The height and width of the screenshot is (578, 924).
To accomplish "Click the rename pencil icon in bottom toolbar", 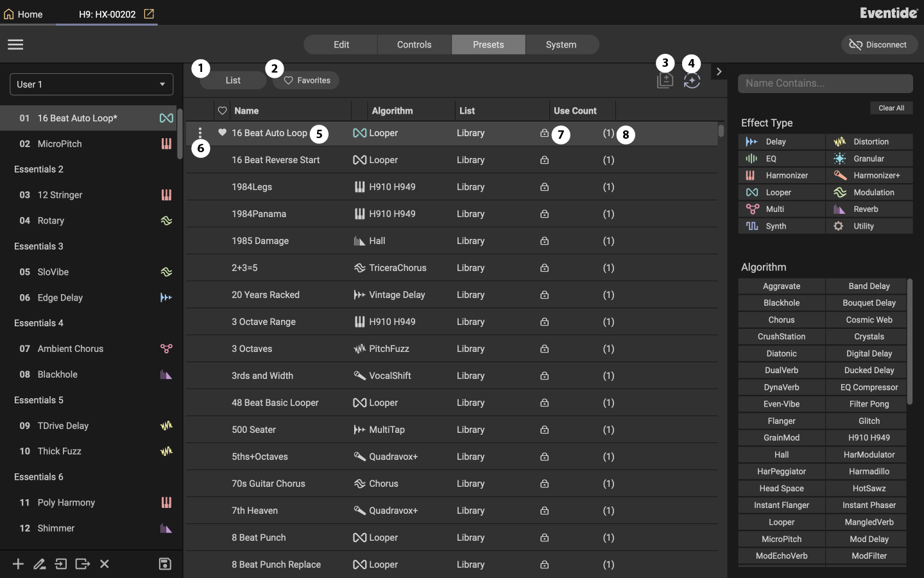I will (x=39, y=564).
